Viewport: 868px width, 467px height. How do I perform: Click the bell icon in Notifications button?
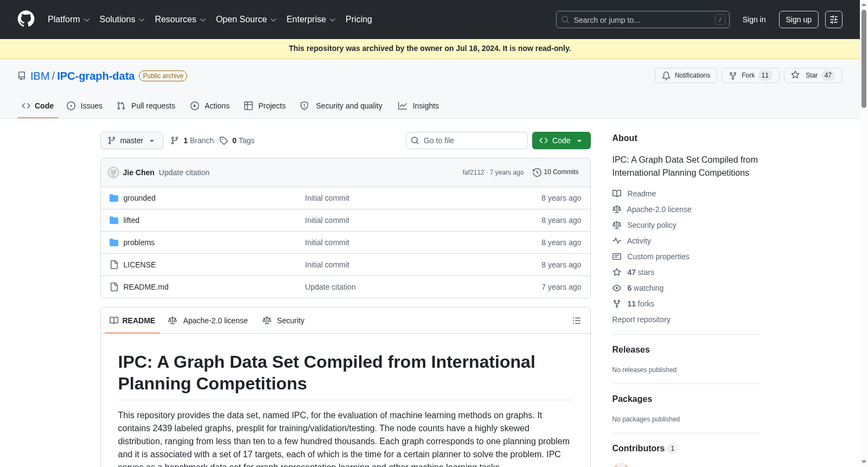[666, 75]
